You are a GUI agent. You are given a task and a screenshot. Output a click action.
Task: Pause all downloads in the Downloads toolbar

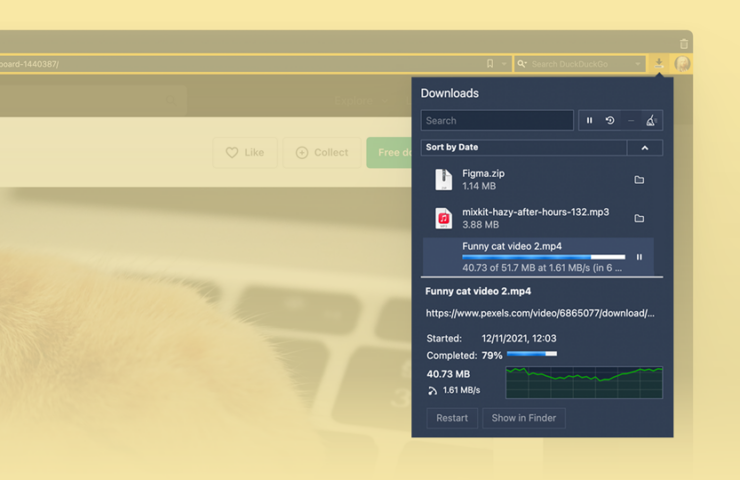(x=589, y=120)
